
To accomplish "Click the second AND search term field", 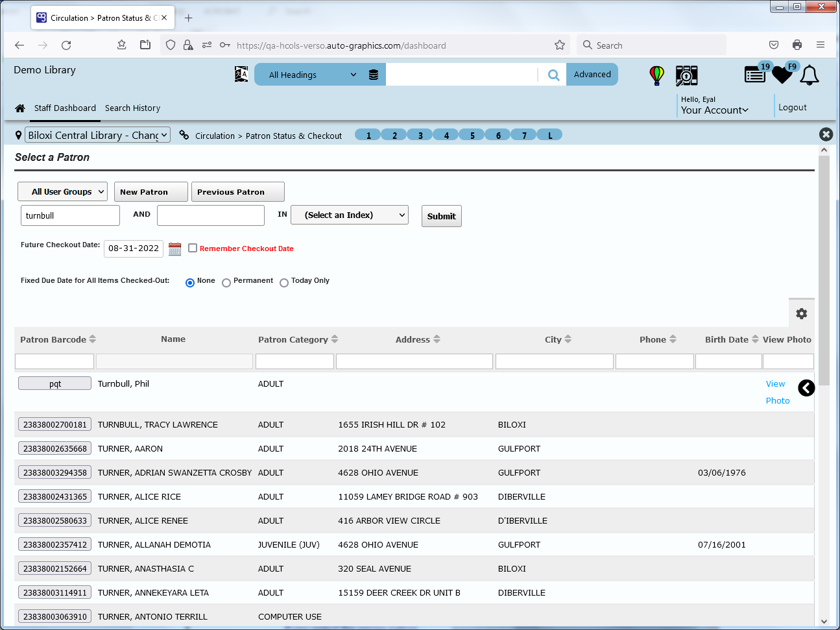I will pyautogui.click(x=211, y=215).
